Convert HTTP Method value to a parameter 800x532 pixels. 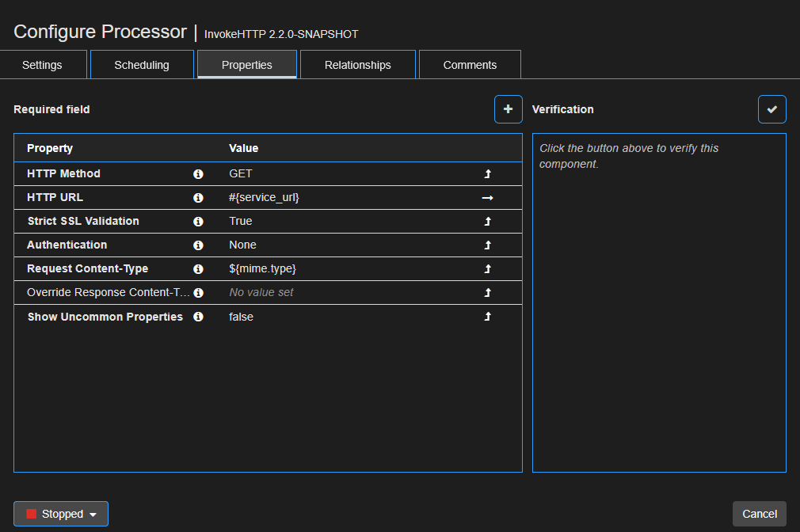pos(488,173)
